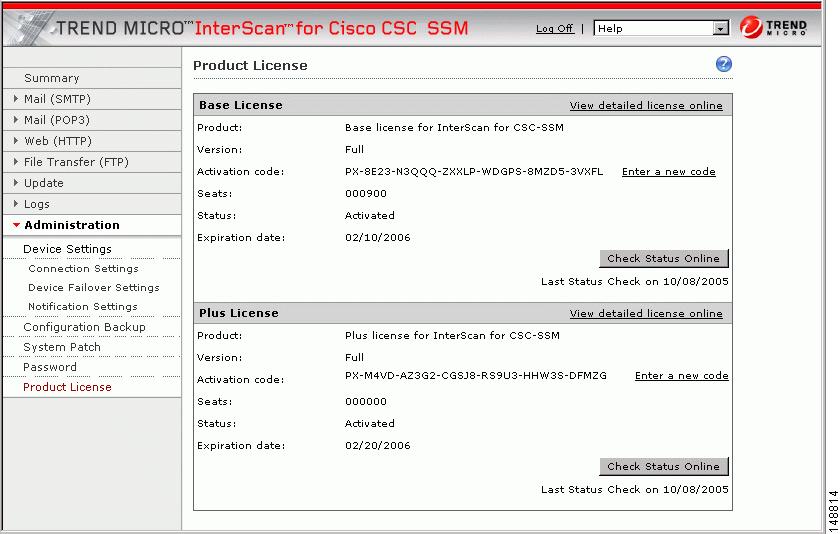Image resolution: width=840 pixels, height=534 pixels.
Task: Click Plus license for InterScan product text
Action: tap(452, 335)
